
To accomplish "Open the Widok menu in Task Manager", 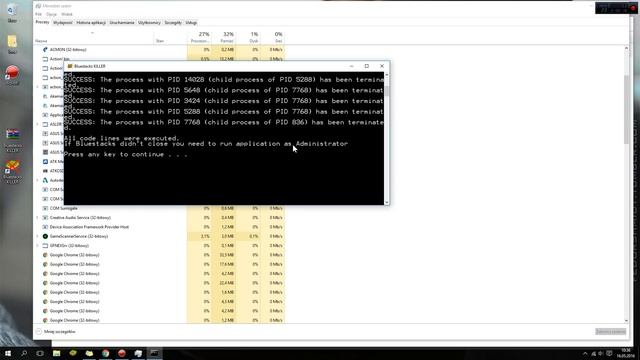I will pos(67,14).
